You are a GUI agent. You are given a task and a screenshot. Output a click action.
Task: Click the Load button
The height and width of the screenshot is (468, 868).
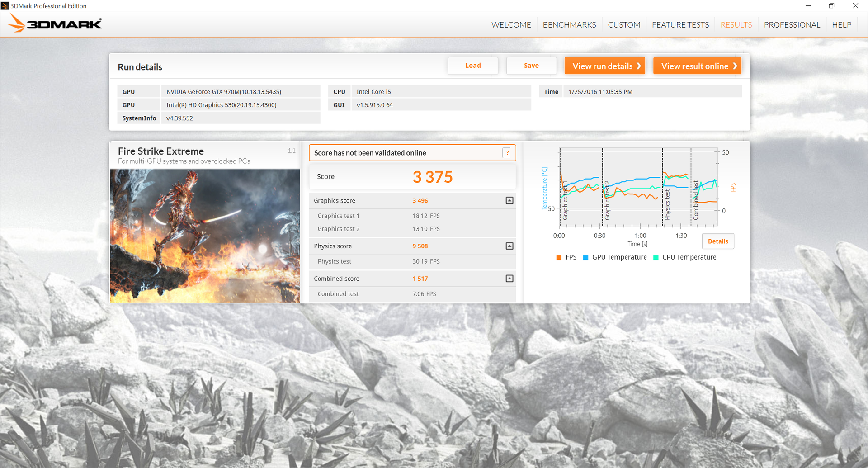pos(473,66)
